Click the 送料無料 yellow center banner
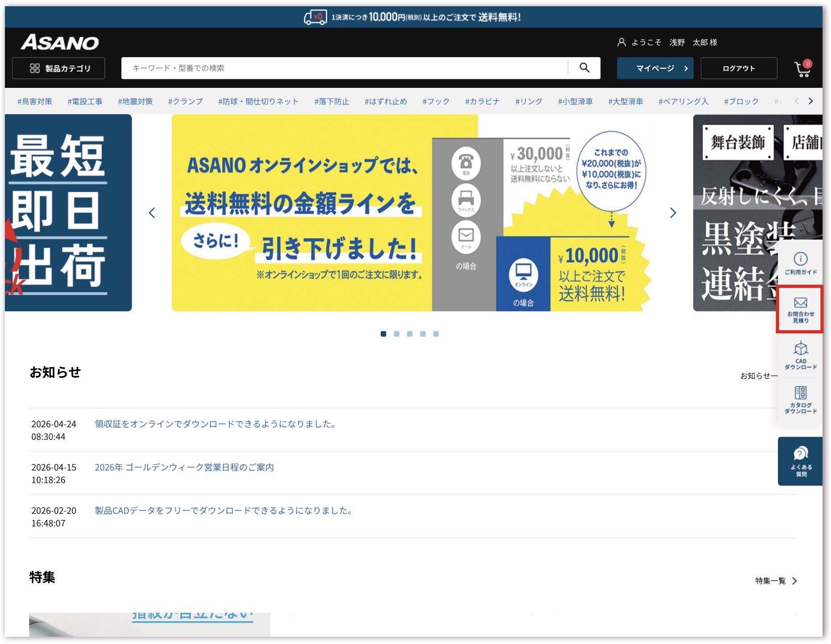Screen dimensions: 831x644 click(411, 213)
